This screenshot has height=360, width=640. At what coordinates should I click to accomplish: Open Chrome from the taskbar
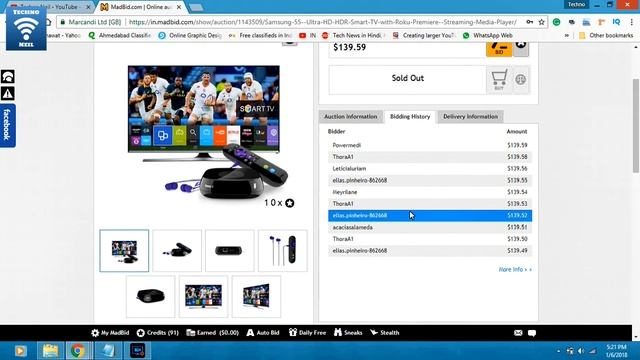(x=78, y=351)
